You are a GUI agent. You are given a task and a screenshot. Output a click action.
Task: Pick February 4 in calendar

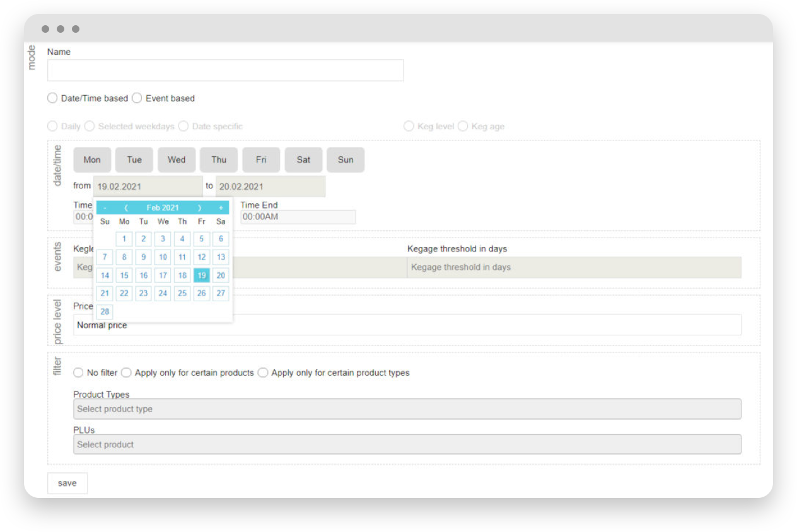click(182, 239)
